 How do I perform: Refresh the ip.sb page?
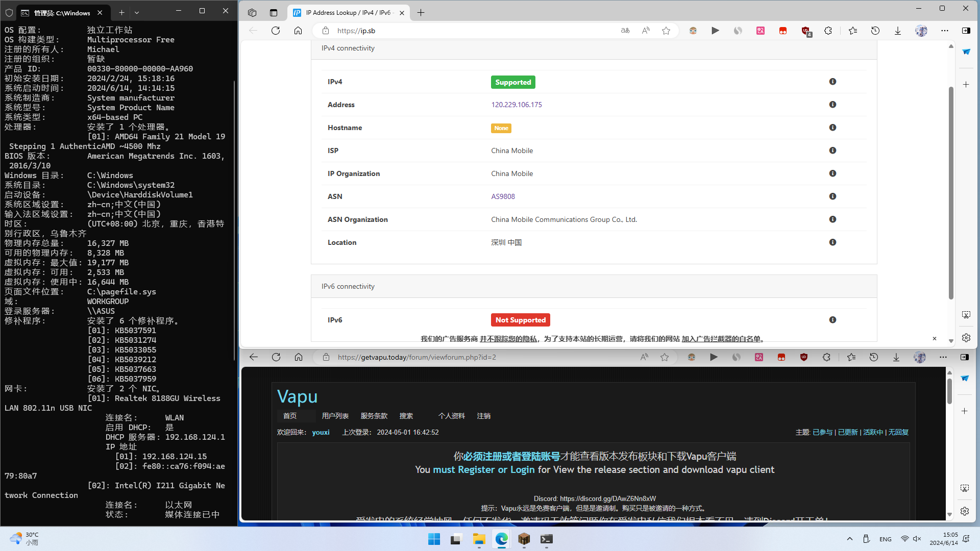pyautogui.click(x=276, y=31)
